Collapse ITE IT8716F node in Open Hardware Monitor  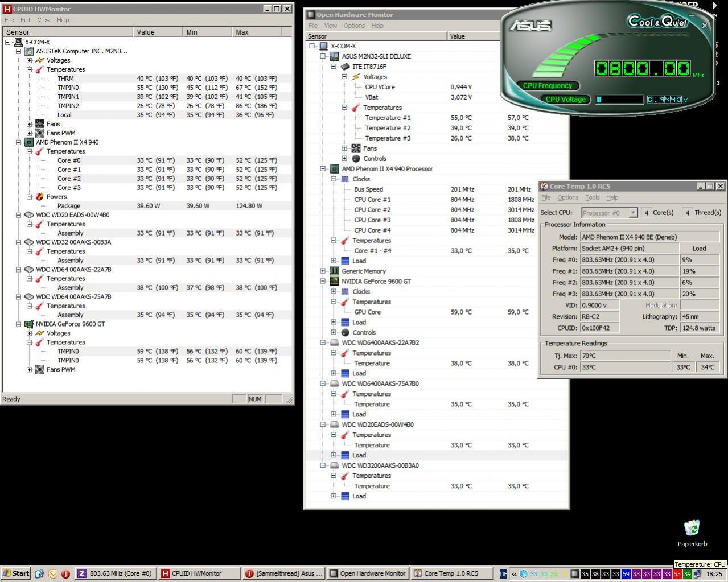[334, 67]
